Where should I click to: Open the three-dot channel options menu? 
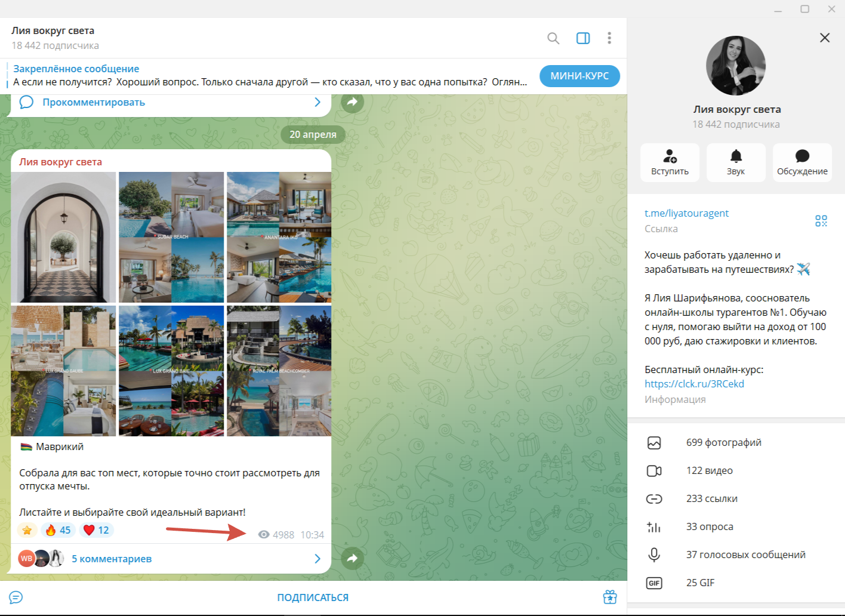pos(609,38)
